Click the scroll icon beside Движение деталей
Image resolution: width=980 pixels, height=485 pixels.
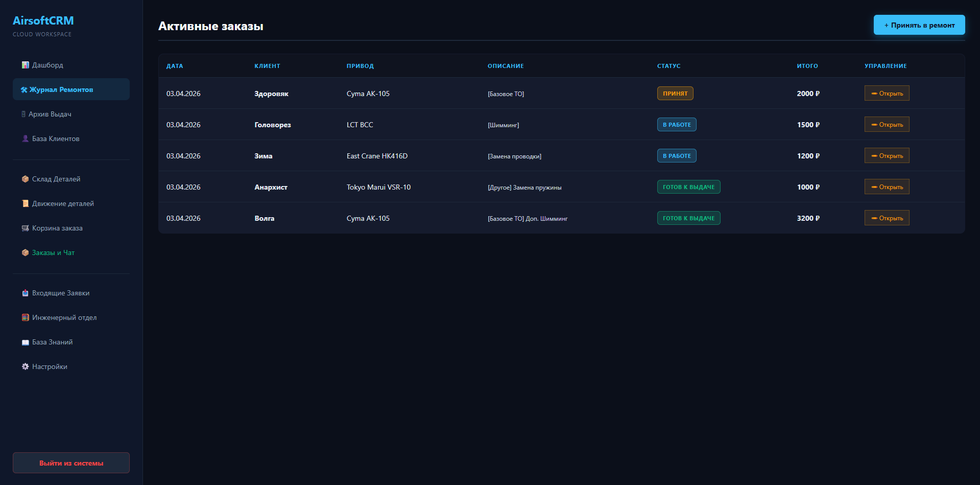tap(25, 203)
